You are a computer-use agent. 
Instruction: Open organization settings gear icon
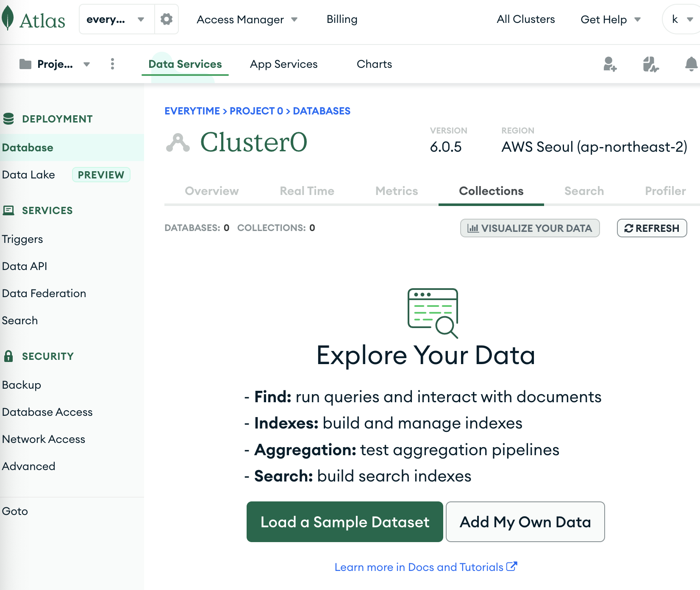[x=167, y=19]
